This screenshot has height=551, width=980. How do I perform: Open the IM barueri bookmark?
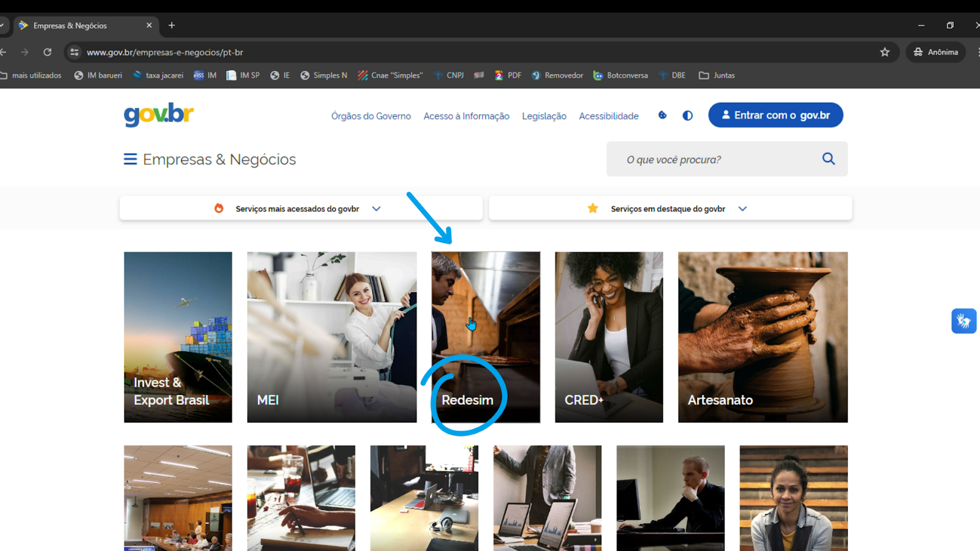point(98,75)
